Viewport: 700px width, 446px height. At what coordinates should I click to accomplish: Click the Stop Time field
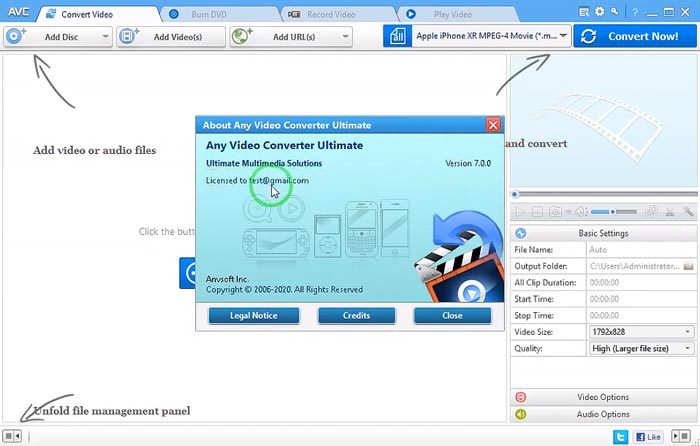point(642,316)
